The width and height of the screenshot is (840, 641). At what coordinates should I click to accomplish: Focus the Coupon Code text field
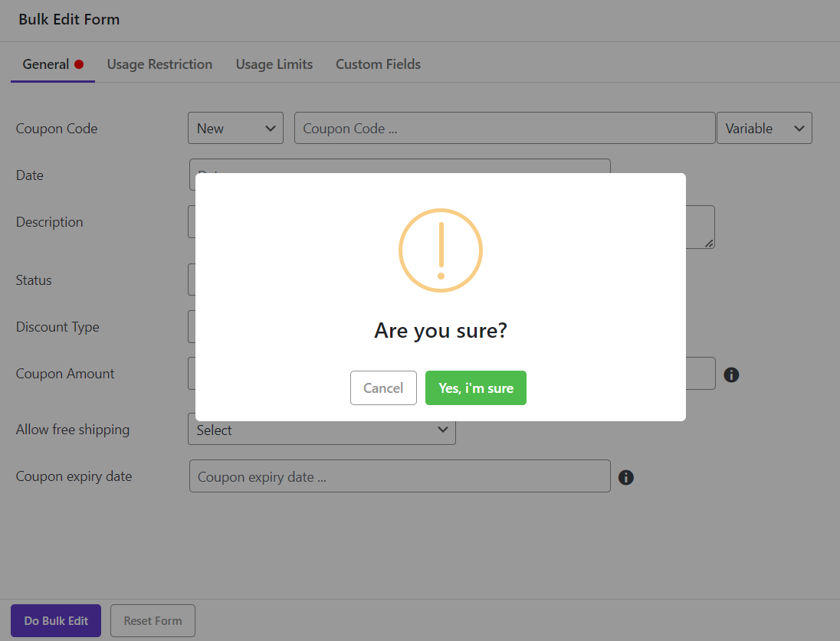click(x=504, y=129)
